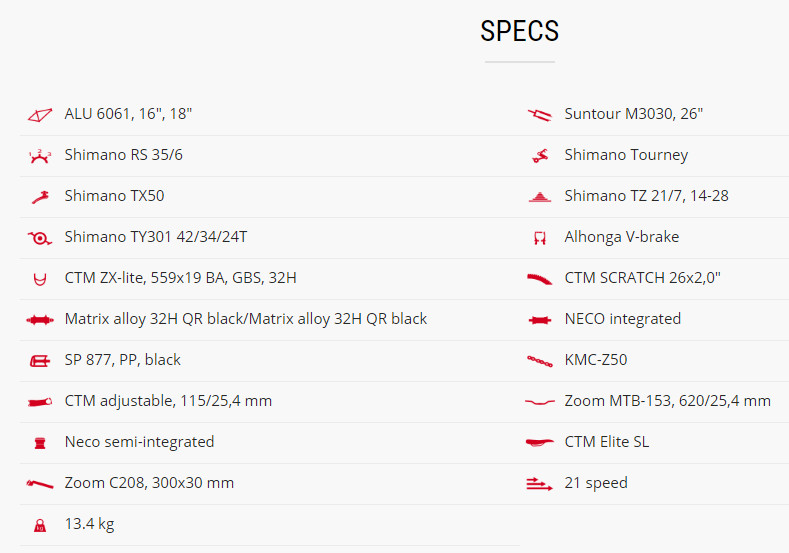Click the gears icon by 21 speed
The image size is (789, 553).
tap(539, 484)
